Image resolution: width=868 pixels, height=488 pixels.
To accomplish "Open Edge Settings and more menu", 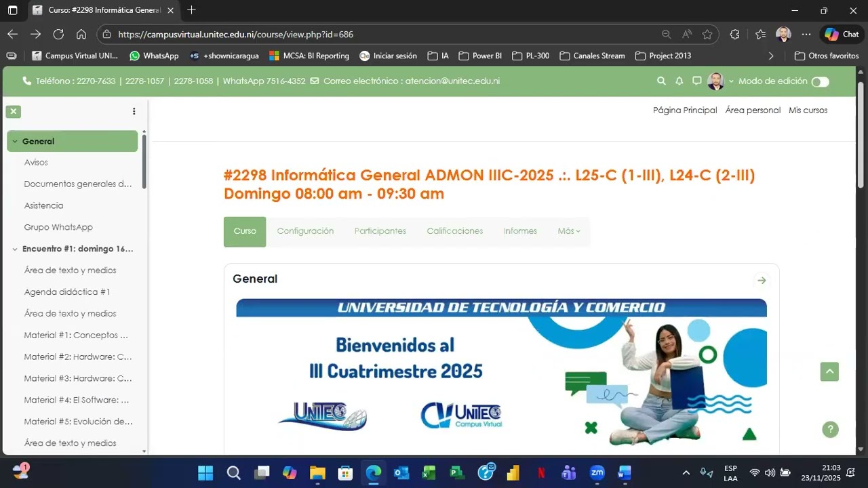I will (806, 34).
